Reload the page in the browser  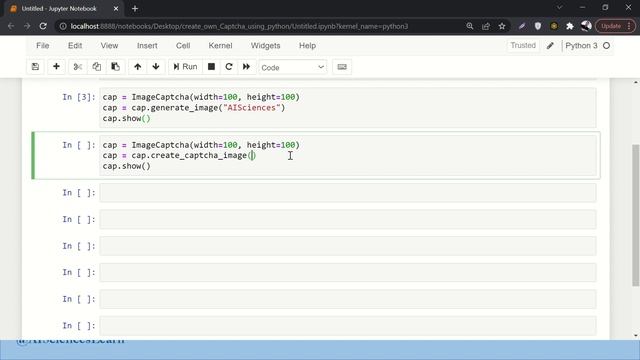[x=43, y=26]
